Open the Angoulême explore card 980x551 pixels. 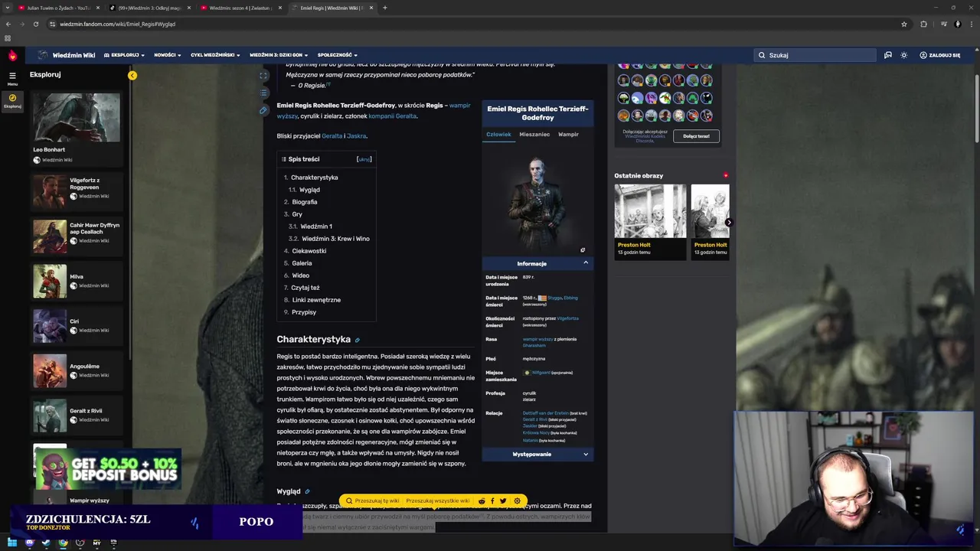coord(76,370)
